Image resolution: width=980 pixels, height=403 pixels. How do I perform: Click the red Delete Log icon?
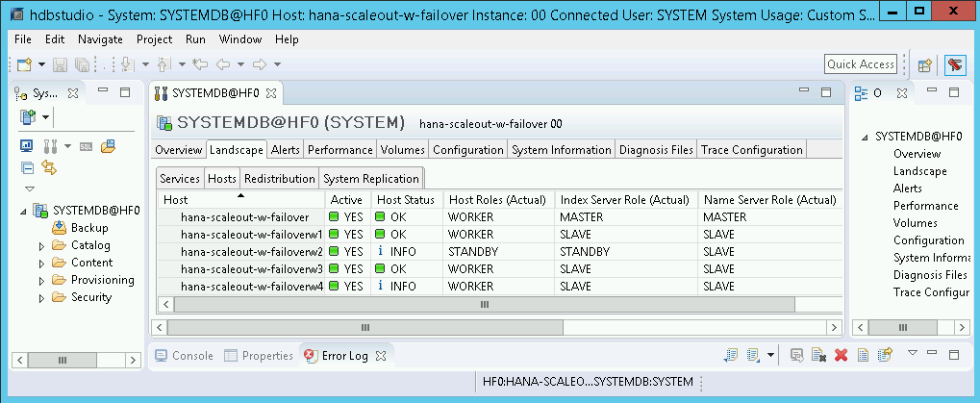[x=841, y=356]
